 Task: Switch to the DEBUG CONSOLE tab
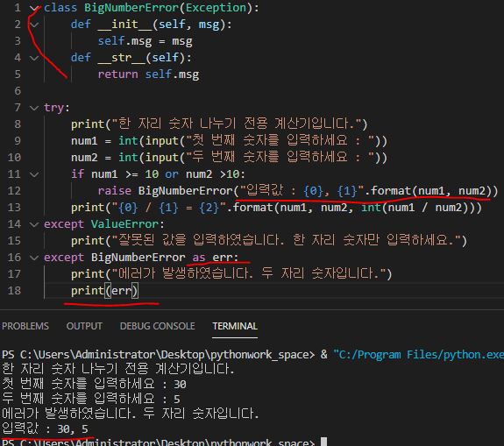point(157,326)
